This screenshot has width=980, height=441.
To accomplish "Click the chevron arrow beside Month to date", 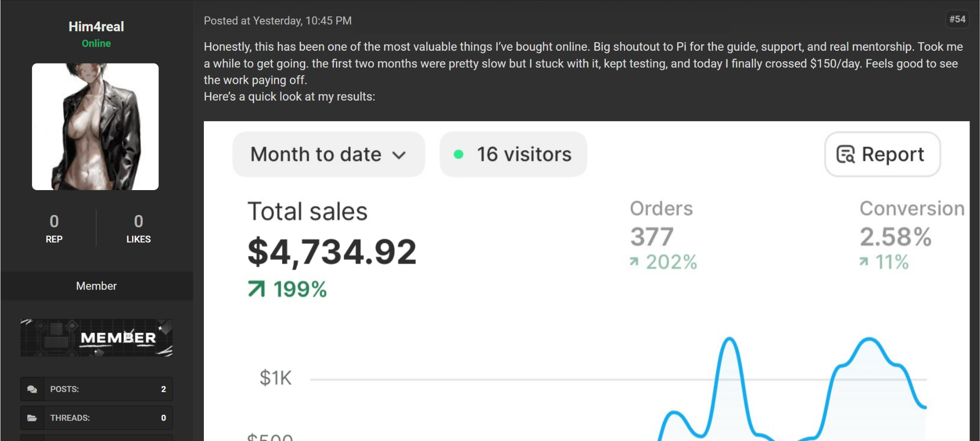I will [399, 155].
